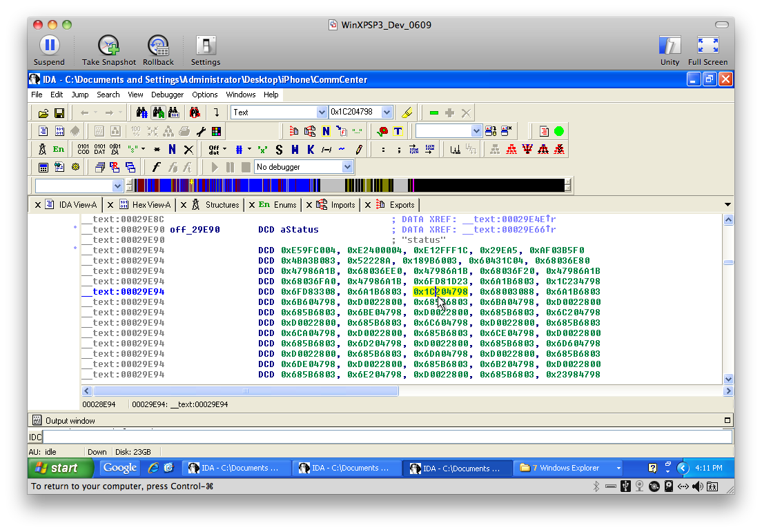Click the string literal S icon

[278, 149]
